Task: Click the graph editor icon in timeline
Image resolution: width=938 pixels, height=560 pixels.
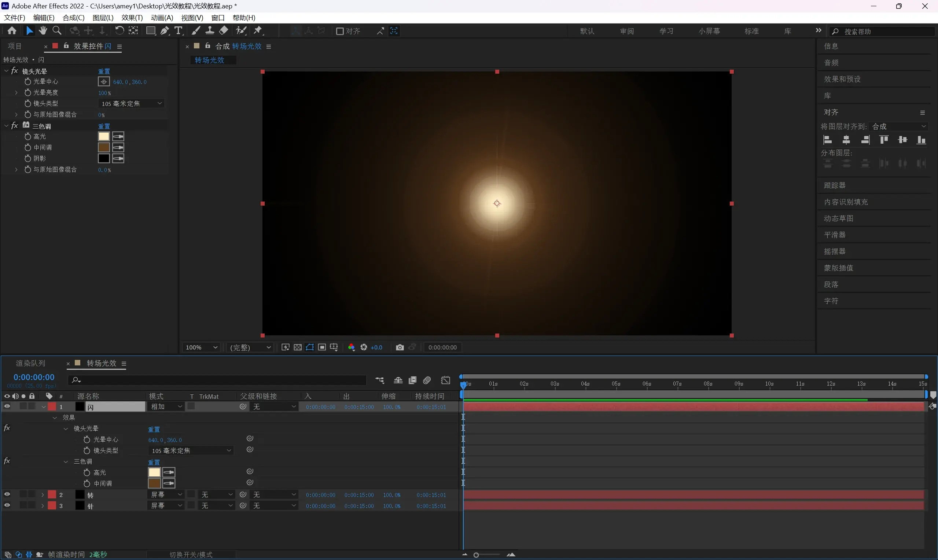Action: (x=446, y=380)
